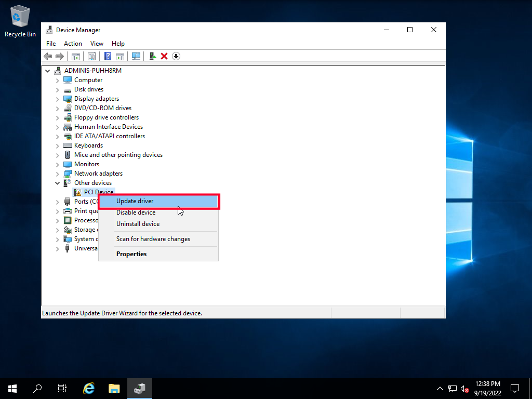Viewport: 532px width, 399px height.
Task: Click the Disable device toolbar icon
Action: point(176,56)
